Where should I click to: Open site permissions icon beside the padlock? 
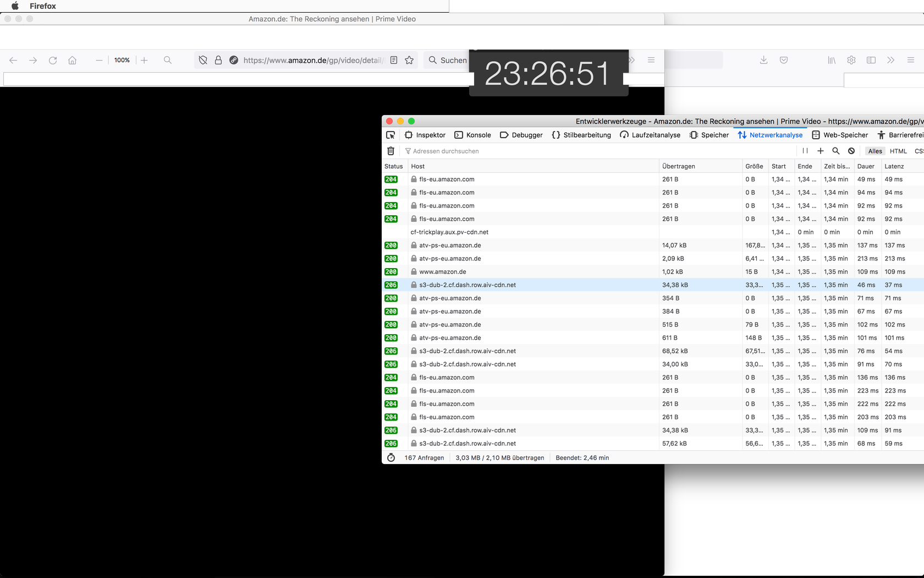234,60
